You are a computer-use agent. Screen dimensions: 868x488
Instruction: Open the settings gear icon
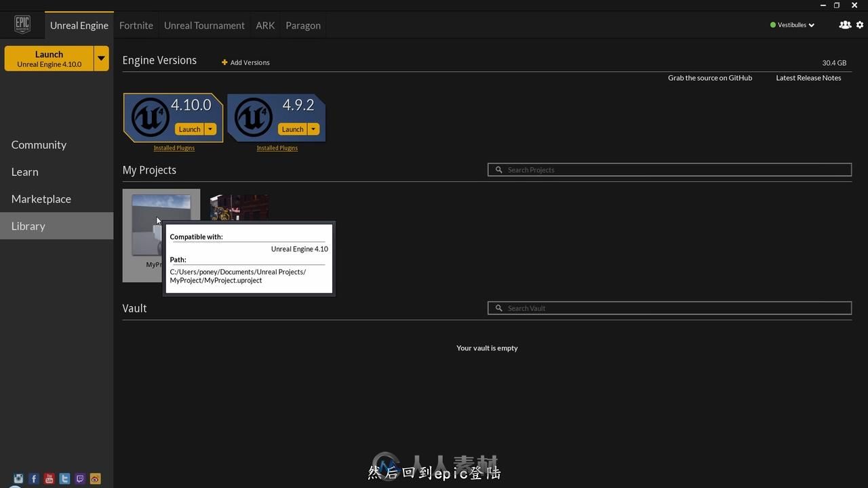pyautogui.click(x=860, y=25)
